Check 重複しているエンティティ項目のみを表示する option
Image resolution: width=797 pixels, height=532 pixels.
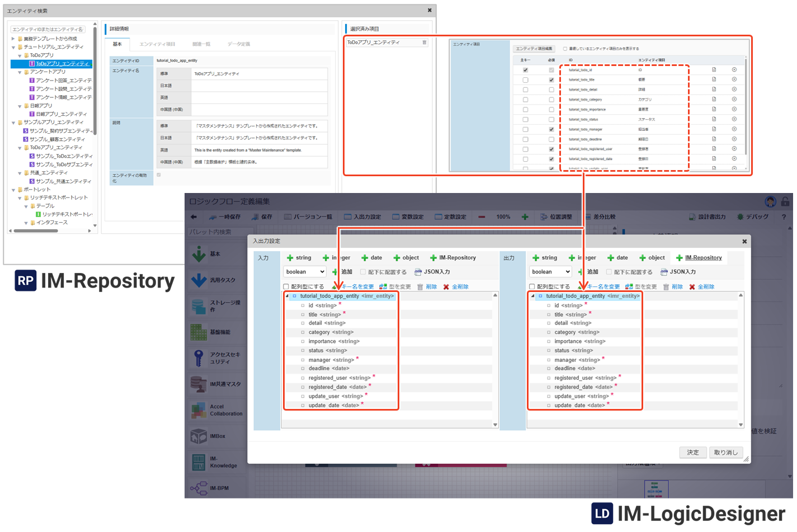pyautogui.click(x=565, y=49)
